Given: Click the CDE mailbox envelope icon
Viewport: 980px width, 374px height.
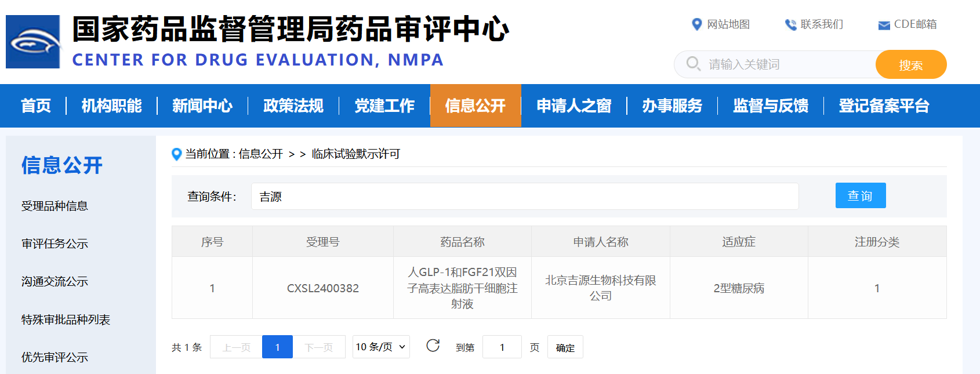Looking at the screenshot, I should tap(884, 25).
